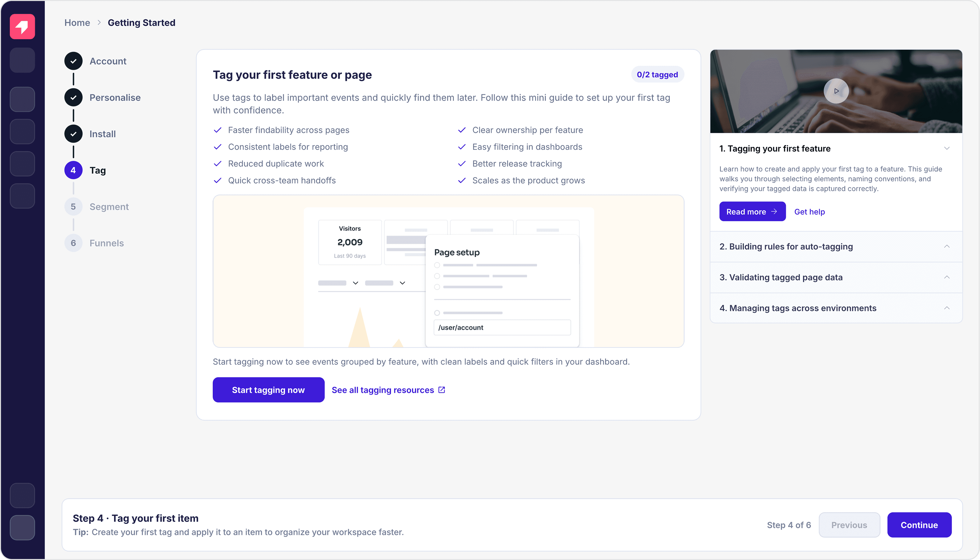980x560 pixels.
Task: Open the first sidebar icon below the logo
Action: (x=22, y=60)
